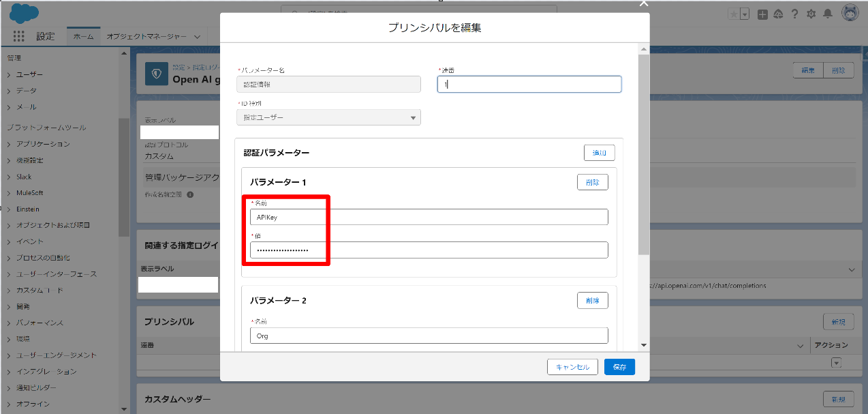Click the dialog vertical scrollbar thumb
Screen dimensions: 868x414
644,154
